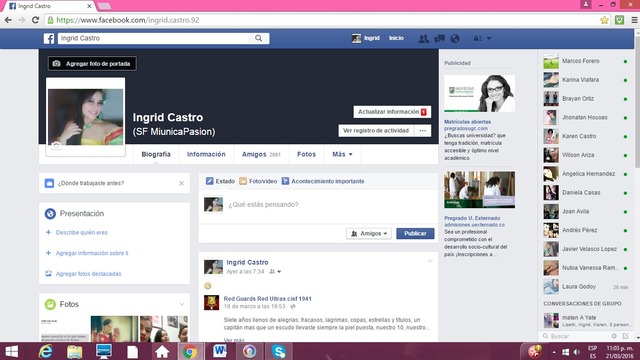Open File Explorer from taskbar
Screen dimensions: 640x360
pyautogui.click(x=74, y=352)
